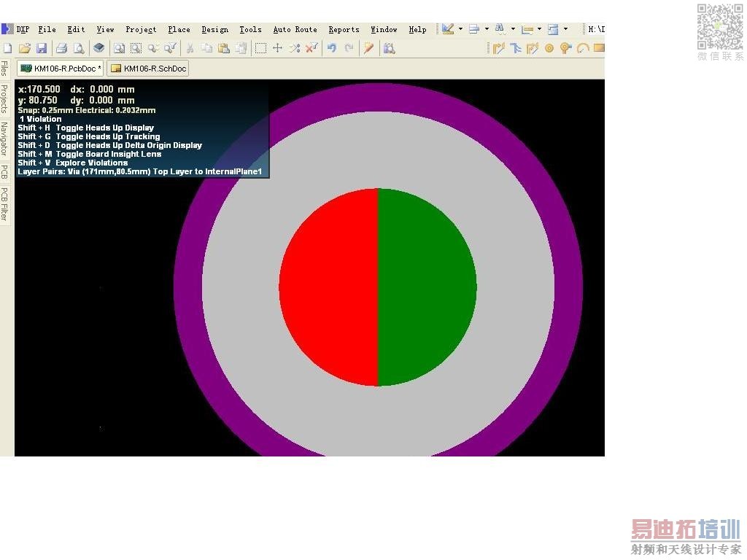Open the DXP menu
Viewport: 747px width, 560px height.
[x=23, y=29]
